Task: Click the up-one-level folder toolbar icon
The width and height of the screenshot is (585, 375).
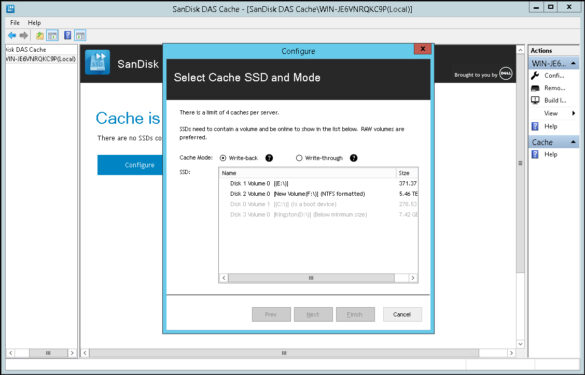Action: 40,36
